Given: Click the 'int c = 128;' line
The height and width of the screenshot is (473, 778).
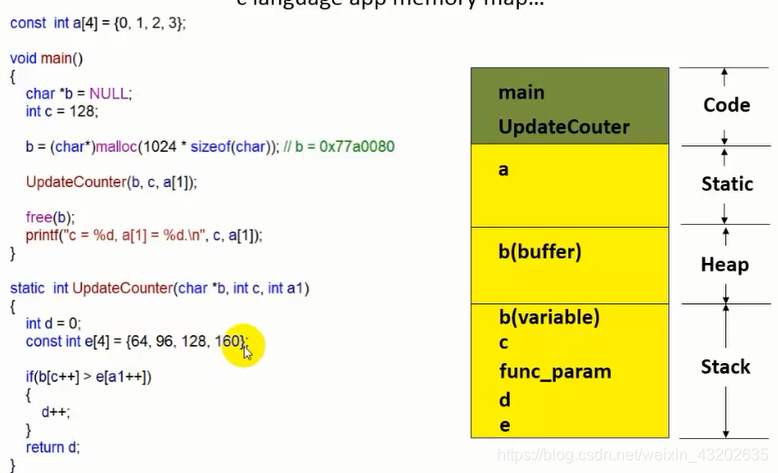Looking at the screenshot, I should (62, 111).
